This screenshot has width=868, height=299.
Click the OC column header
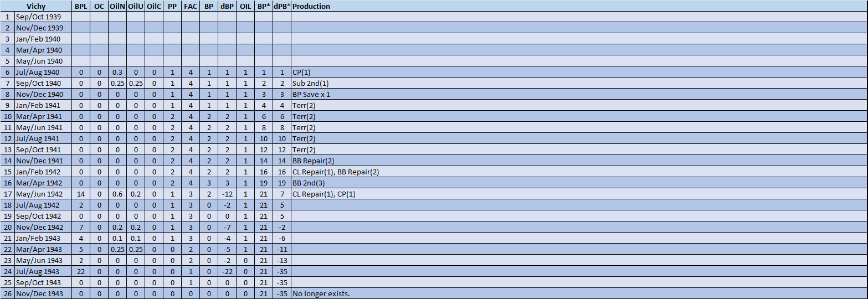click(x=99, y=6)
